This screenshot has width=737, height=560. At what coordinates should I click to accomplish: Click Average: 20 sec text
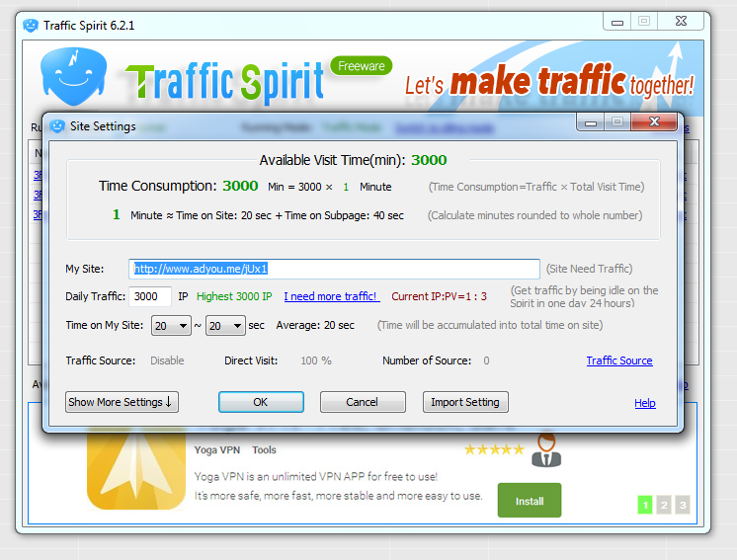pos(315,325)
